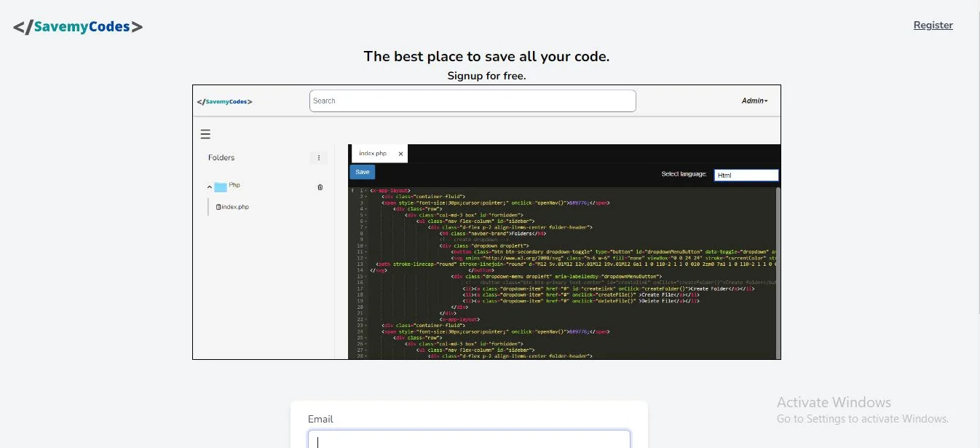This screenshot has height=448, width=980.
Task: Click the Signup for free heading
Action: (x=486, y=76)
